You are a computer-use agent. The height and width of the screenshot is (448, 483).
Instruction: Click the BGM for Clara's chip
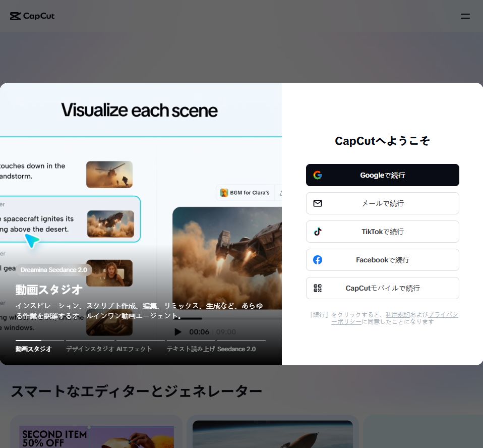245,193
